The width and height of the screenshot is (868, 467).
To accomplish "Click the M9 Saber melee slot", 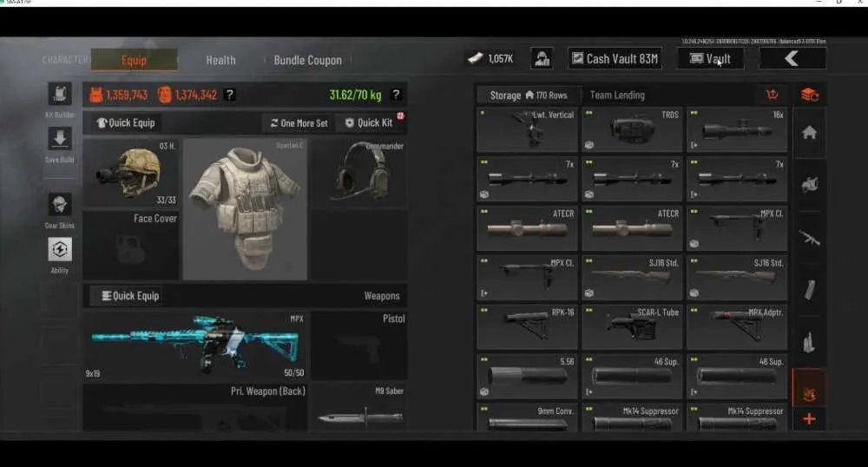I will [359, 408].
